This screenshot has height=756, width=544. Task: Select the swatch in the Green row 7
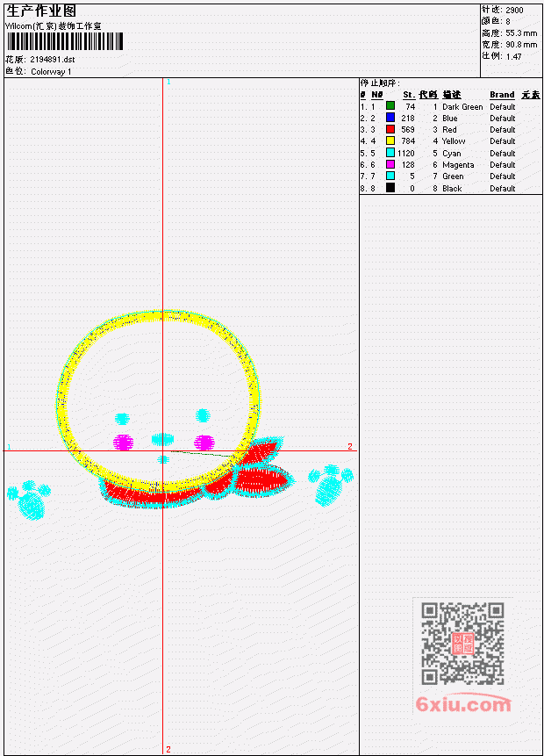click(390, 176)
